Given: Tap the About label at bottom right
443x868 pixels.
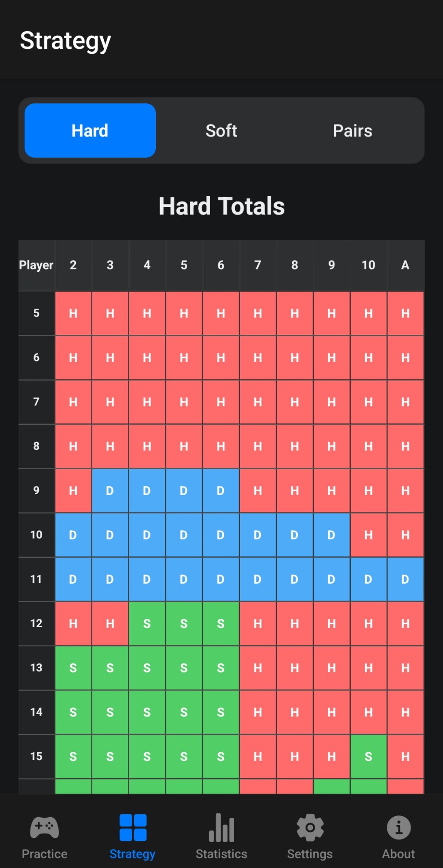Looking at the screenshot, I should click(399, 854).
